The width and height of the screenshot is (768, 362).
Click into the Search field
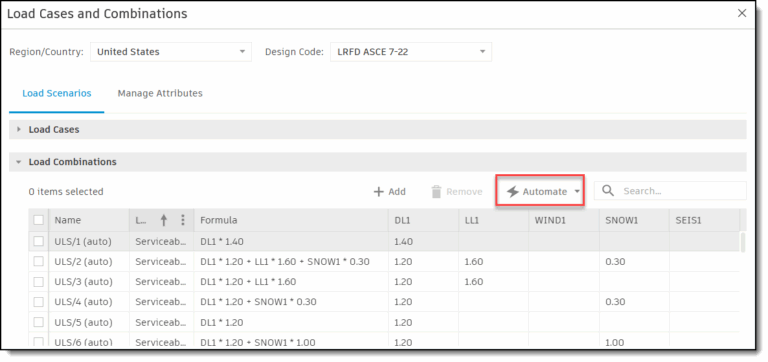(x=671, y=191)
